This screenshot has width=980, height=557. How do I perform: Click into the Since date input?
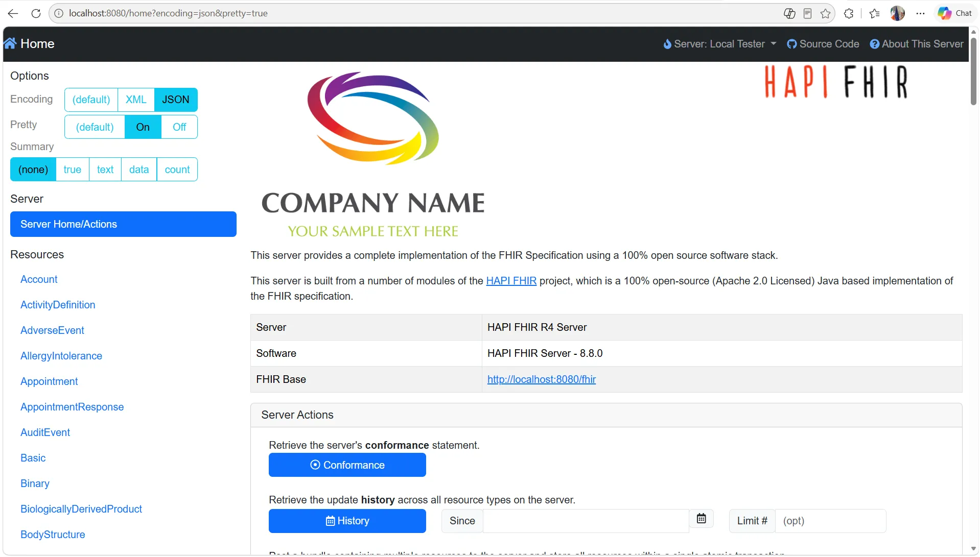[586, 521]
